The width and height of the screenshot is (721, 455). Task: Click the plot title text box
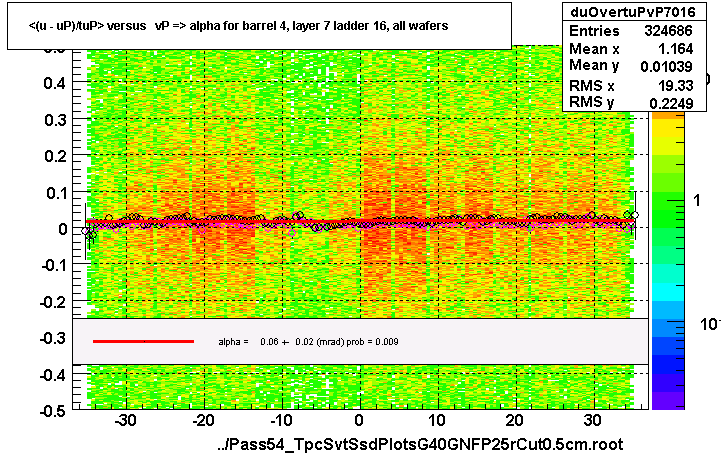pos(259,26)
